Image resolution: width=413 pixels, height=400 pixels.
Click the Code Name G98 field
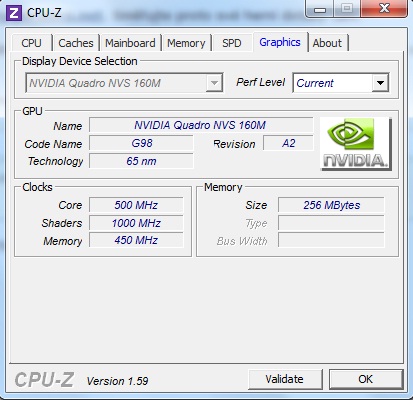[141, 143]
